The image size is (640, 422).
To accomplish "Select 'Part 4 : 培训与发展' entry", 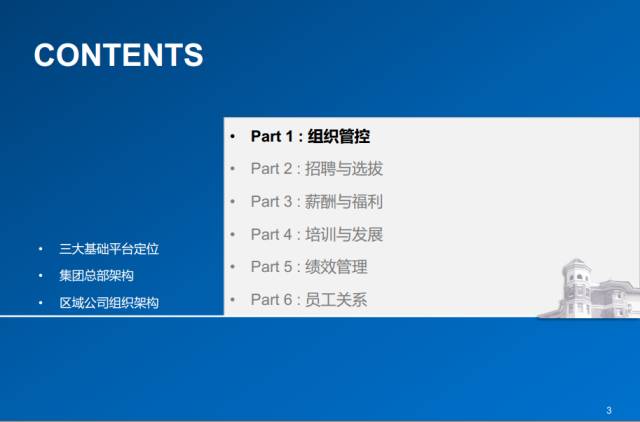I will 317,234.
